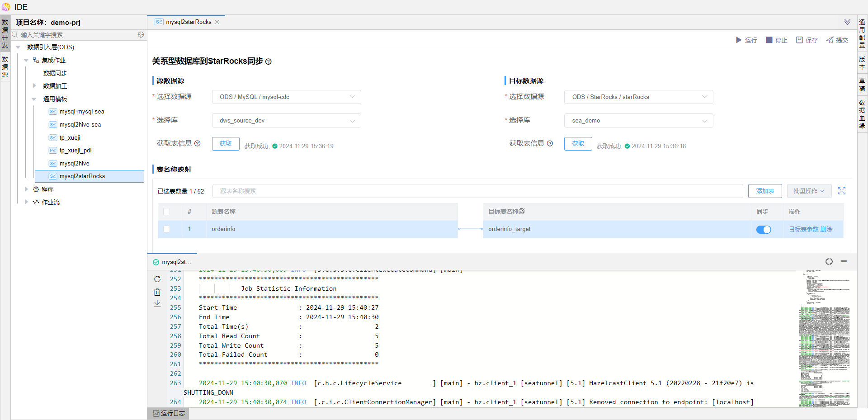868x420 pixels.
Task: Click the Run (运行) play icon
Action: click(739, 40)
